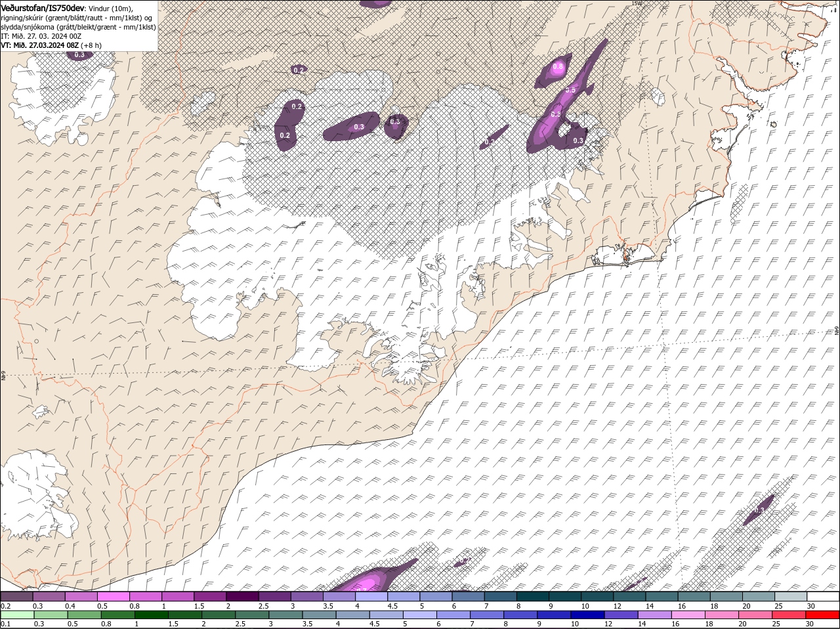Image resolution: width=840 pixels, height=629 pixels.
Task: Pick upper legend swatch between 12 and 14
Action: (x=629, y=596)
